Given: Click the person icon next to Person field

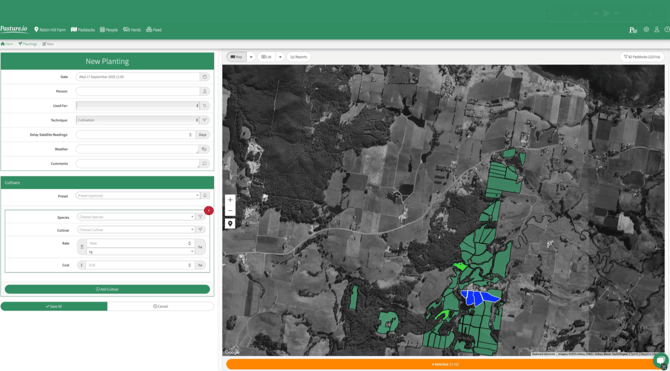Looking at the screenshot, I should click(x=205, y=91).
